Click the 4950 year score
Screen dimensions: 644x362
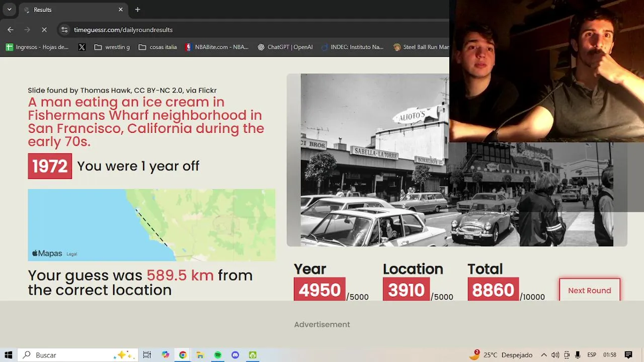319,290
